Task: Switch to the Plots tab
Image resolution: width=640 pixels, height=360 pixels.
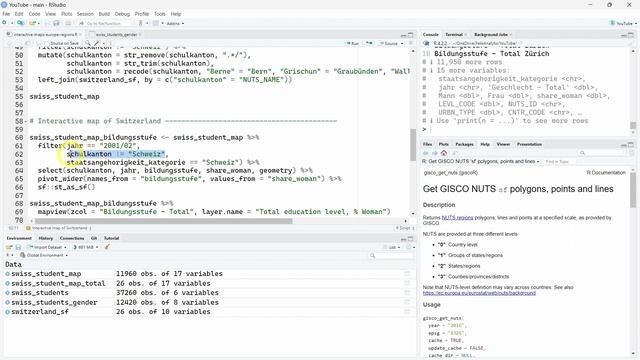Action: [x=444, y=144]
